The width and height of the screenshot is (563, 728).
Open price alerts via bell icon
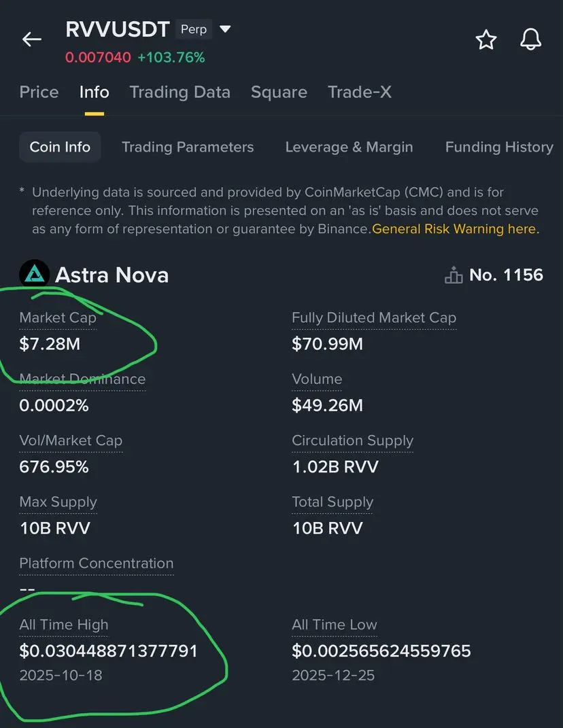[x=530, y=39]
